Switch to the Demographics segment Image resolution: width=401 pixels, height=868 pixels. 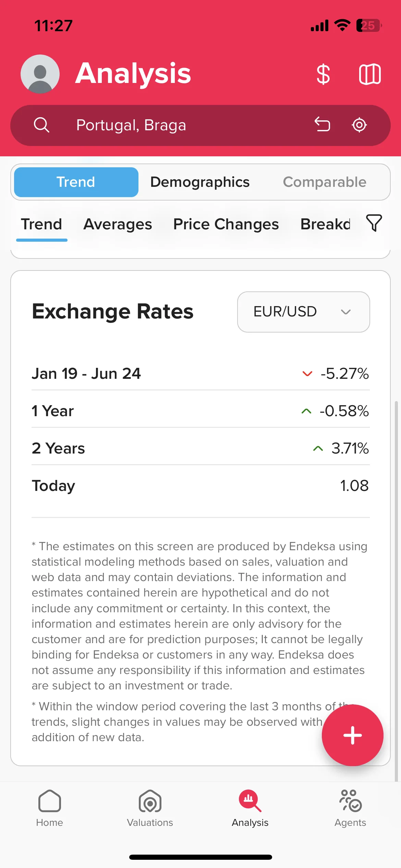[200, 182]
